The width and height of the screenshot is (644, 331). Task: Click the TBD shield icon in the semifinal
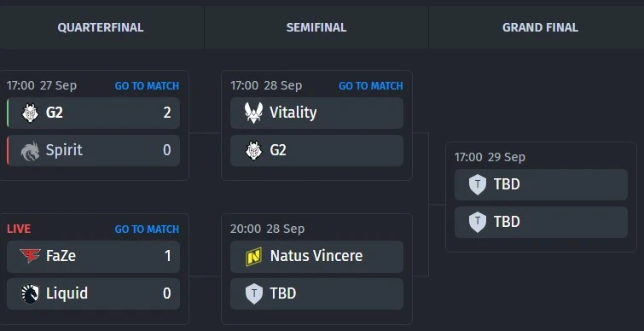click(254, 294)
